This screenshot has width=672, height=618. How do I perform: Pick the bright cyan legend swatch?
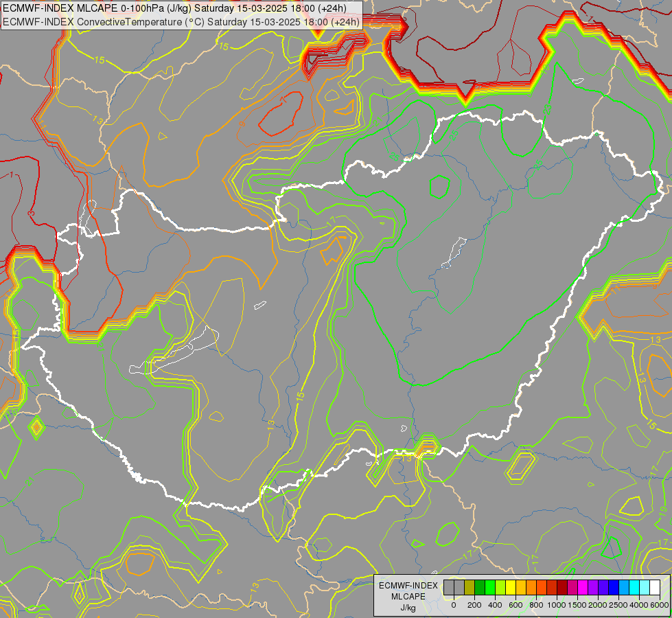(634, 587)
